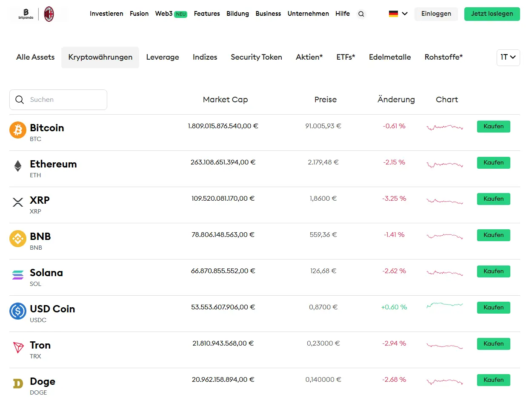The height and width of the screenshot is (398, 532).
Task: Click the German flag language icon
Action: tap(393, 14)
